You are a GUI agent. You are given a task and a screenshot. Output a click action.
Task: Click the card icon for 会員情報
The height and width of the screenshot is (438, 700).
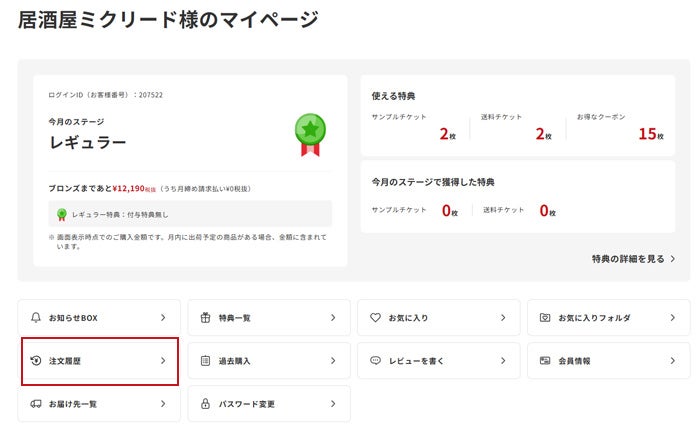tap(545, 360)
